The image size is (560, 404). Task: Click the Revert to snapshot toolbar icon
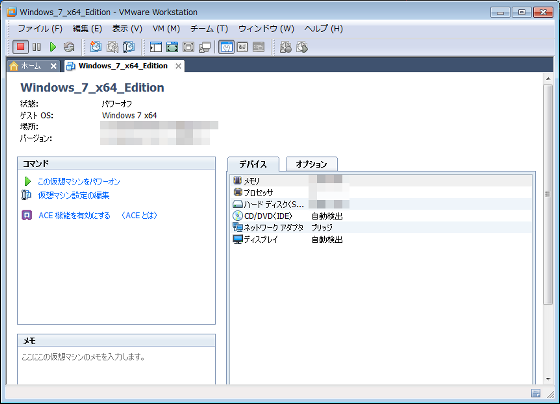click(x=112, y=47)
